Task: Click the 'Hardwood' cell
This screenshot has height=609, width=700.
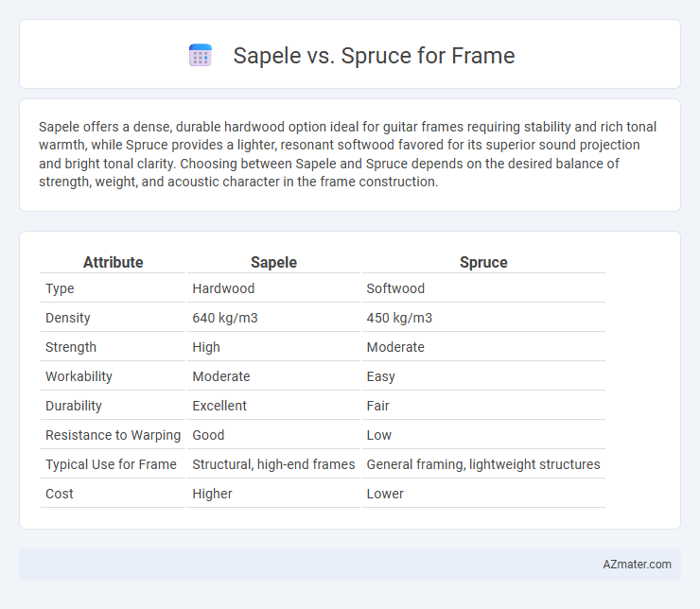Action: tap(223, 288)
